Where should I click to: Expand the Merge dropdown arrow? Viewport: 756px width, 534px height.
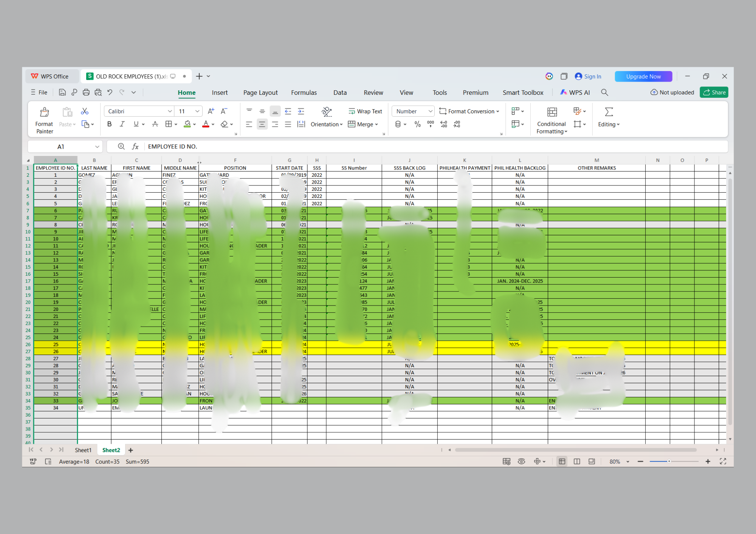click(376, 125)
